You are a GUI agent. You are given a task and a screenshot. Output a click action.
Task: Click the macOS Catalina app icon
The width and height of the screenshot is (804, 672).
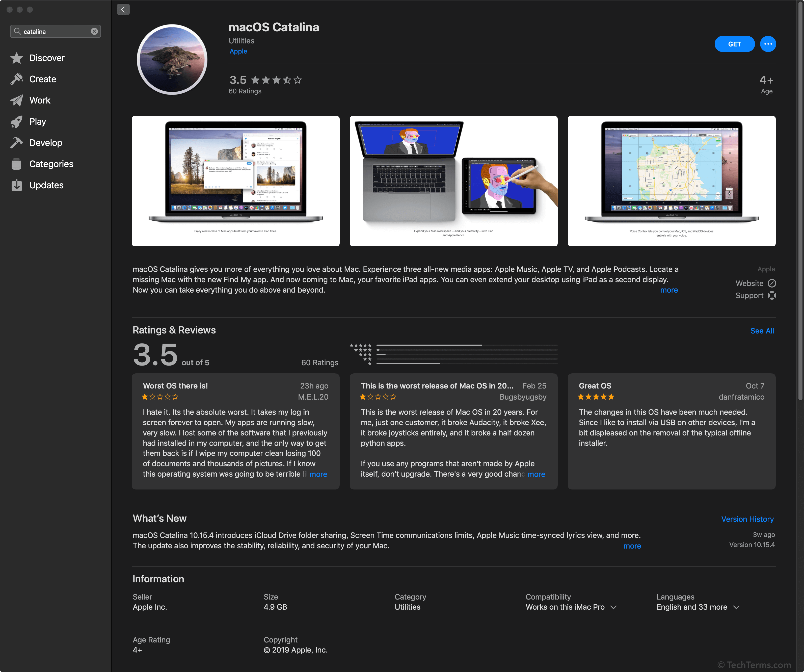pos(172,59)
